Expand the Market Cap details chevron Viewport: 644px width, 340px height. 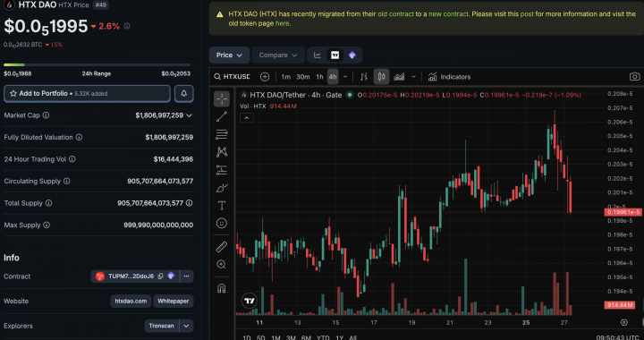coord(189,115)
